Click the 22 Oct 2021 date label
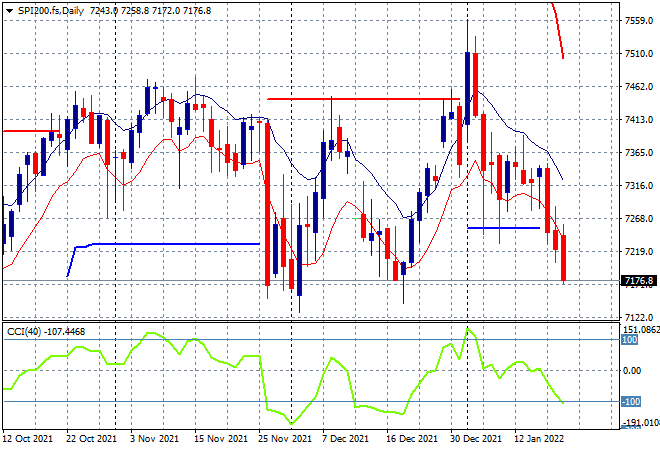The image size is (660, 450). coord(91,439)
